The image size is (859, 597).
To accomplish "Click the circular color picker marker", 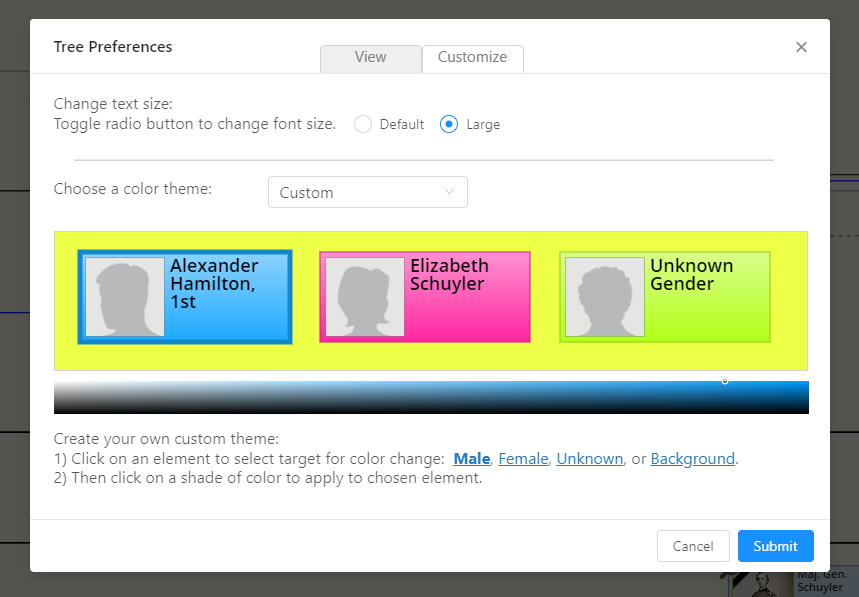I will coord(725,381).
